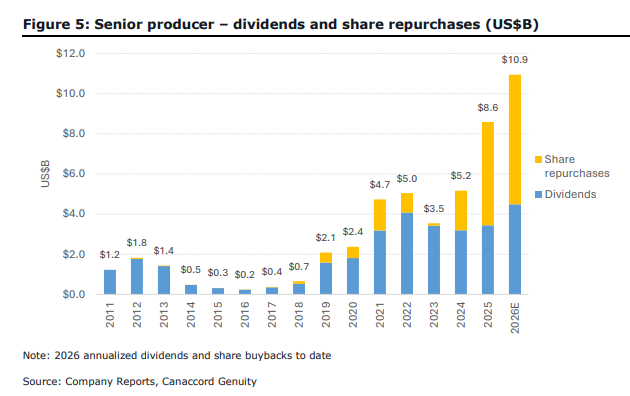Select the 2026E yellow share repurchases bar

(x=515, y=140)
